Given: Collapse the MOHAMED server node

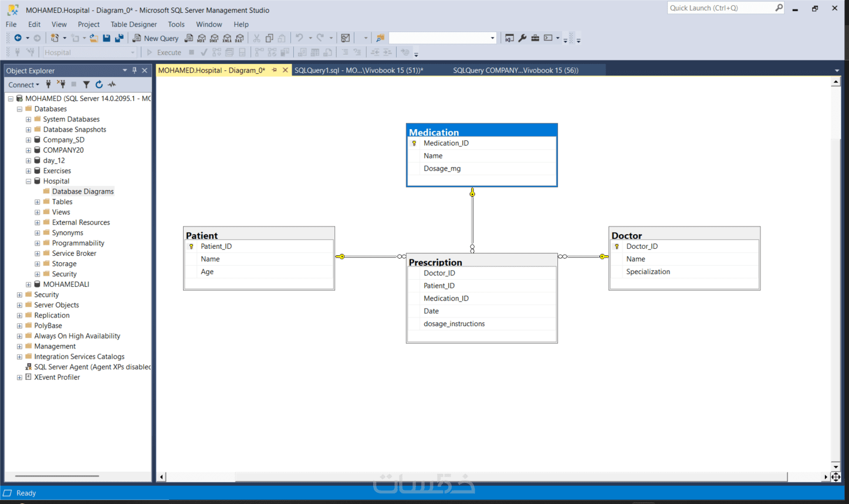Looking at the screenshot, I should 11,99.
